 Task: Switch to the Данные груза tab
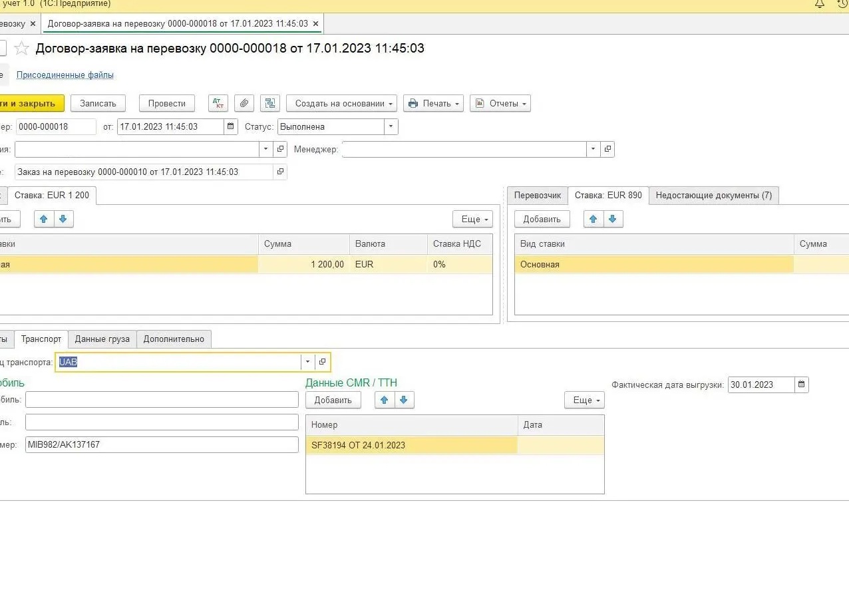[x=102, y=339]
